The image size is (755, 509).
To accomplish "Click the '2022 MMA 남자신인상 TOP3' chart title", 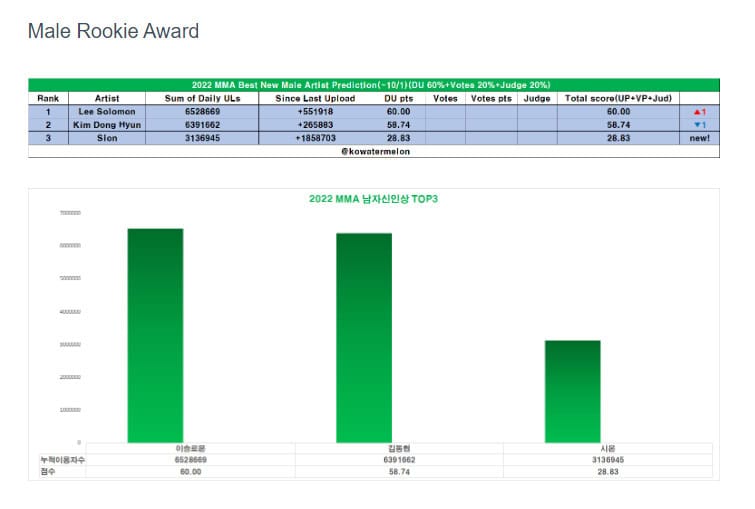I will point(374,199).
